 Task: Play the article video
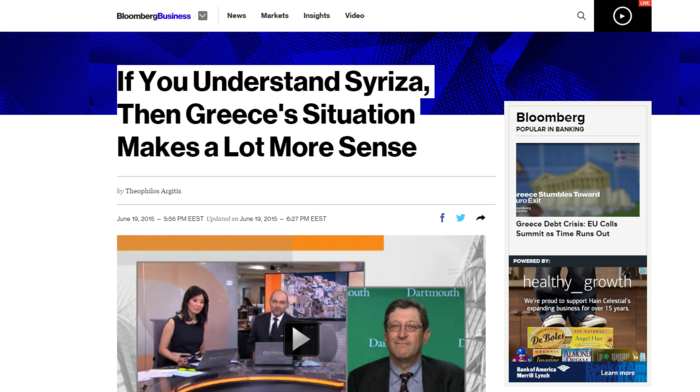(301, 339)
